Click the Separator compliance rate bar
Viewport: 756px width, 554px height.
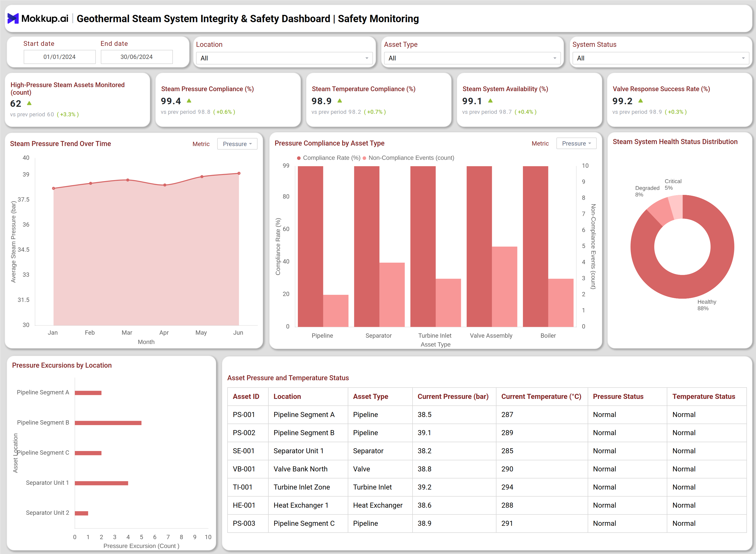[367, 247]
